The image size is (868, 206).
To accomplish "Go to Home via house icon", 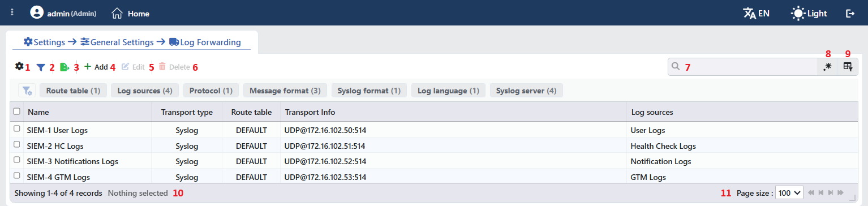I will pos(117,12).
